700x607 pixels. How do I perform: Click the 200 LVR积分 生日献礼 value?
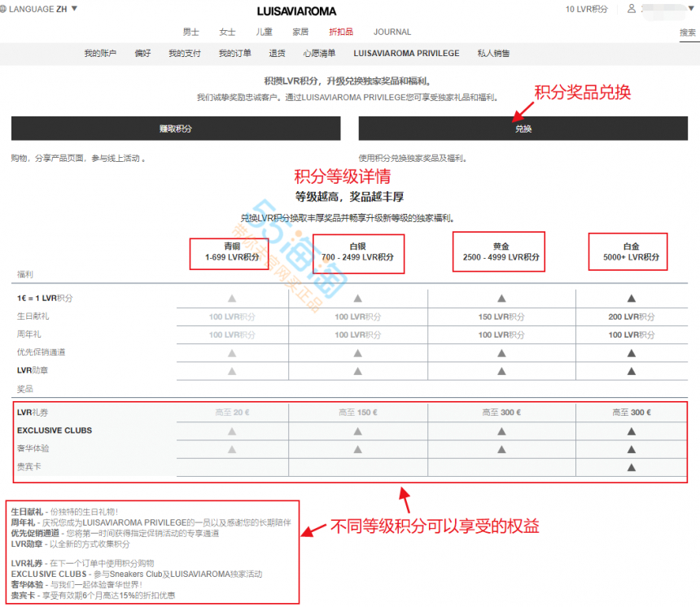632,317
